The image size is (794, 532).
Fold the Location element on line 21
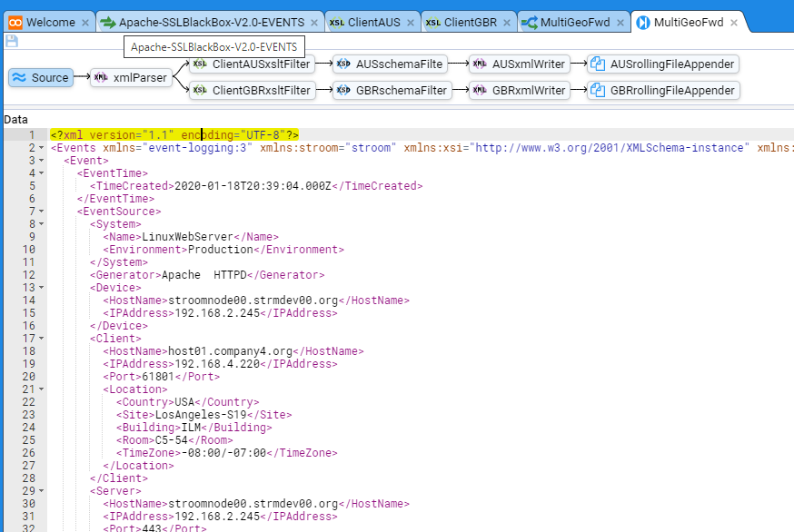click(x=43, y=389)
